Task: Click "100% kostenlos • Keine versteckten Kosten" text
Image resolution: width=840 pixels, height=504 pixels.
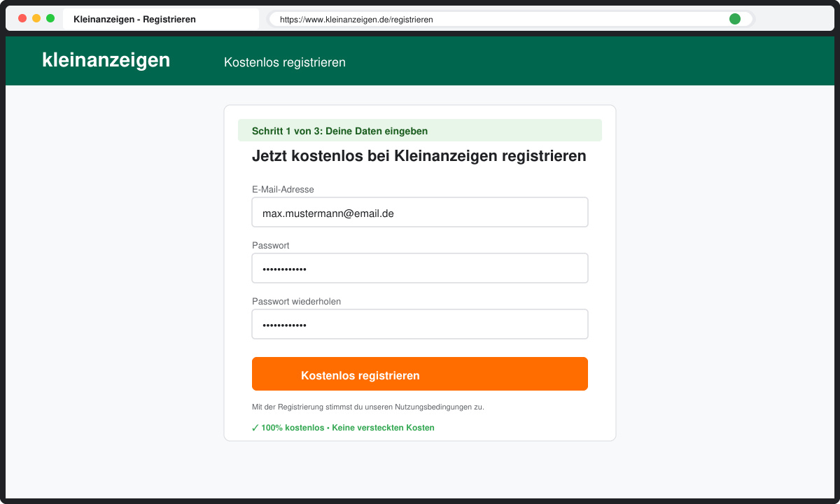Action: (343, 428)
